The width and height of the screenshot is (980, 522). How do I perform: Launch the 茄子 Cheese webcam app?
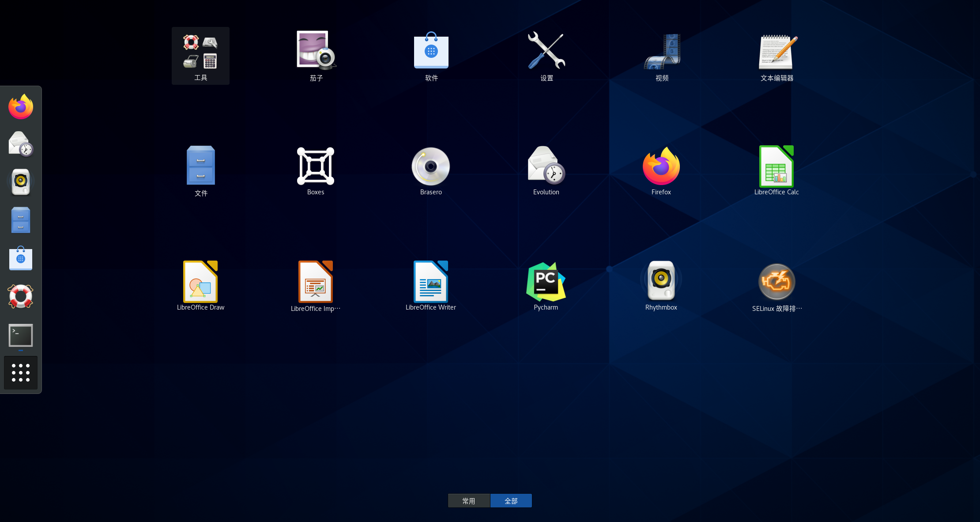[316, 56]
